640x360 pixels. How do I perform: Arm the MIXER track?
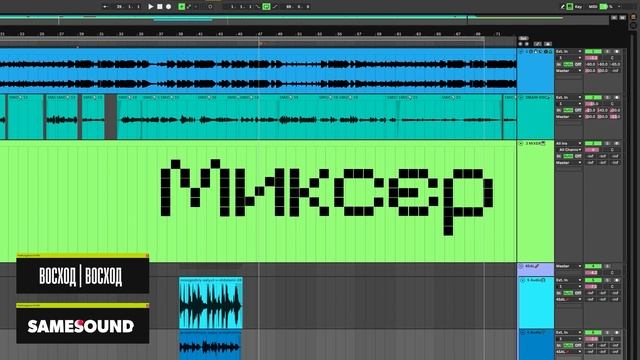coord(617,143)
